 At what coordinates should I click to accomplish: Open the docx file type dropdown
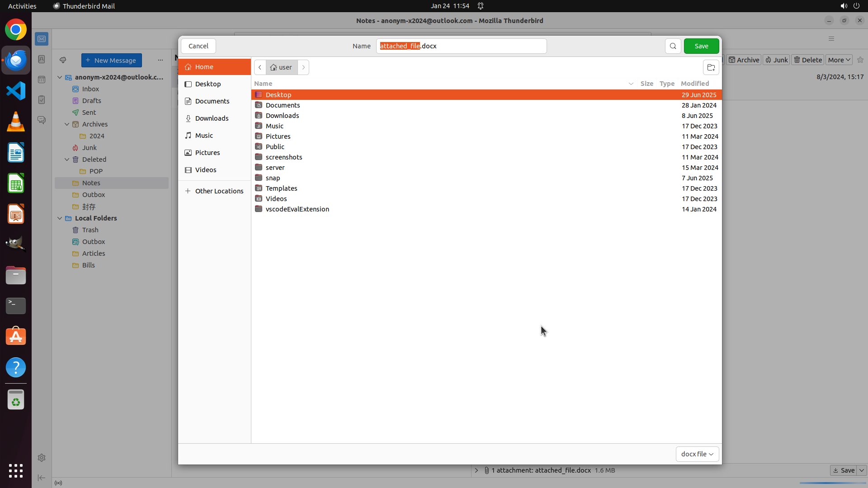(x=697, y=454)
